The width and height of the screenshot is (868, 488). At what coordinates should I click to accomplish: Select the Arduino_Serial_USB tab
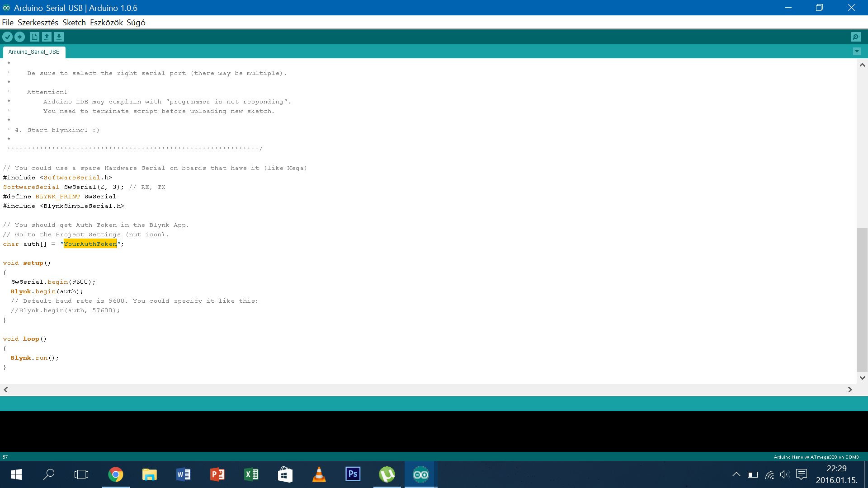[34, 52]
